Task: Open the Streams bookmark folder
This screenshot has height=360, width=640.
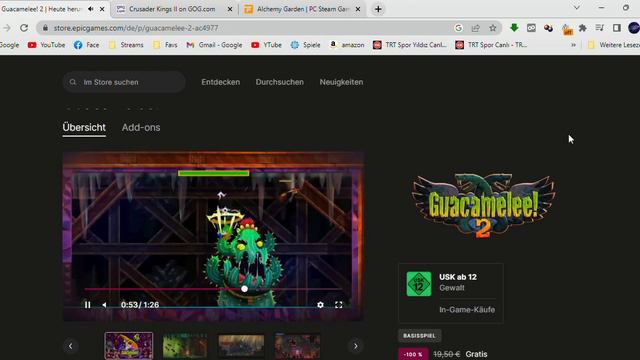Action: click(x=126, y=45)
